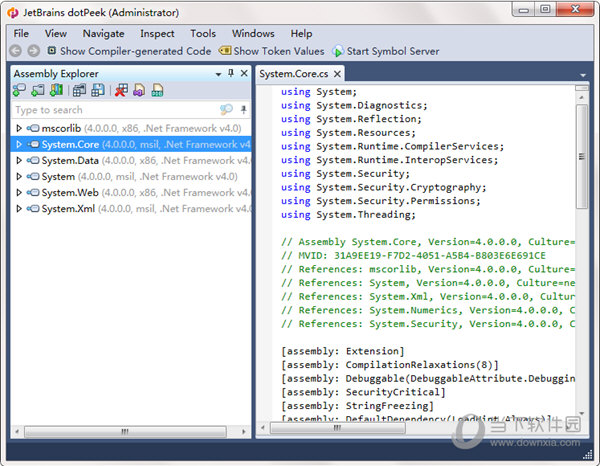Maximize the dotPeek window

(545, 9)
